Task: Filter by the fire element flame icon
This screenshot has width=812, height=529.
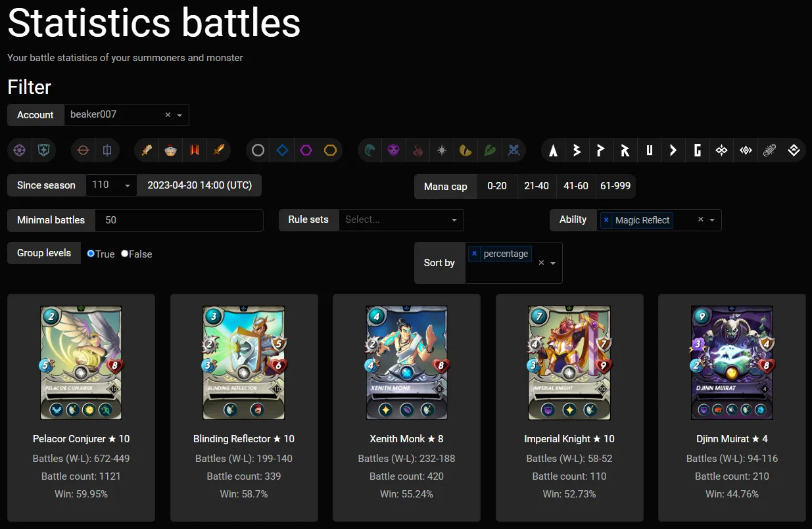Action: click(x=418, y=150)
